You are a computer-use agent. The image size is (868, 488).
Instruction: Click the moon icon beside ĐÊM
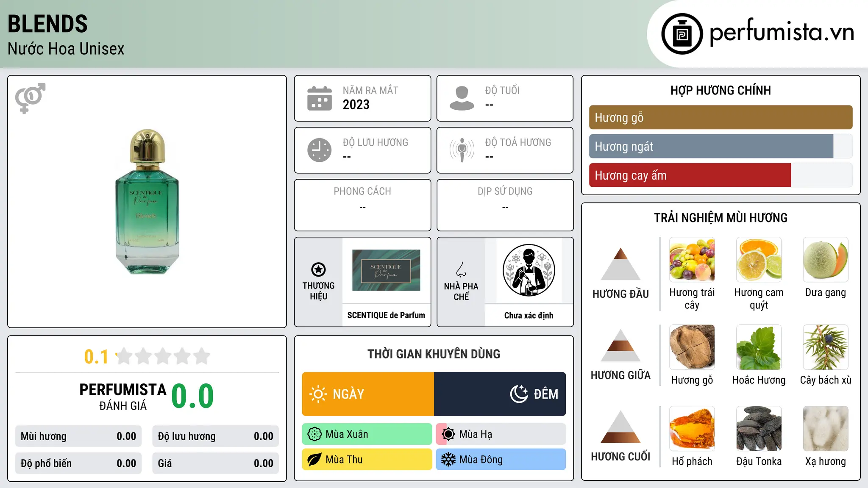click(x=519, y=394)
